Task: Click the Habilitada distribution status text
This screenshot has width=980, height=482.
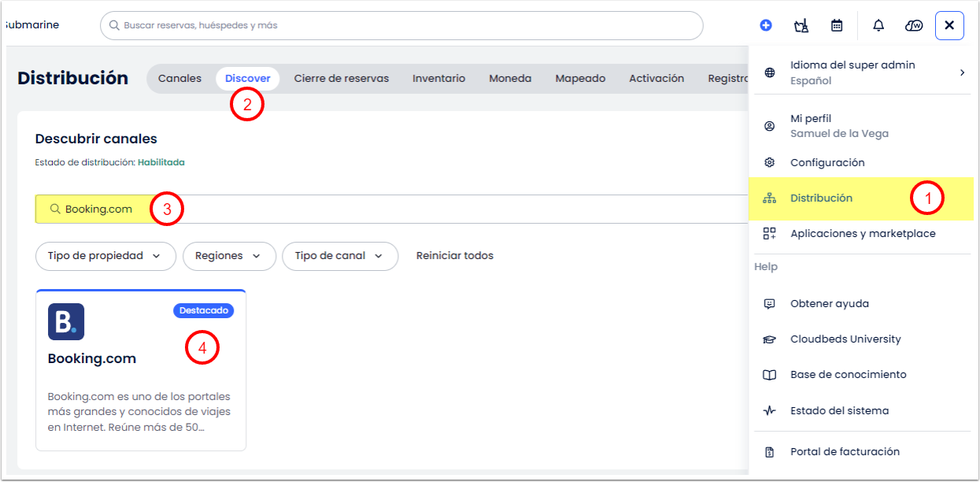Action: (x=161, y=162)
